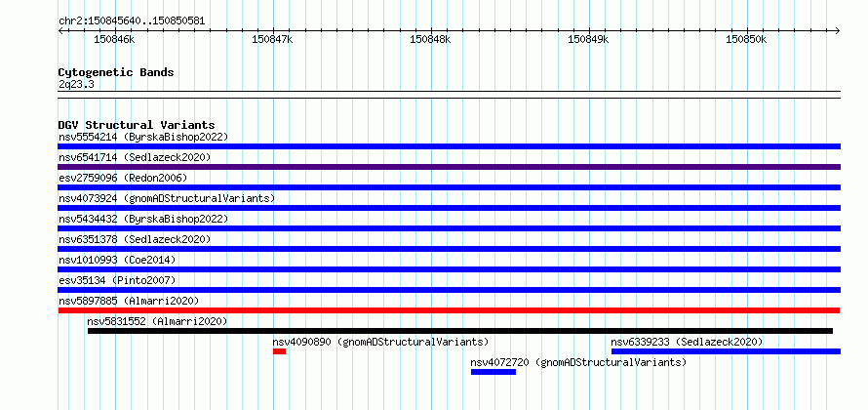Image resolution: width=868 pixels, height=410 pixels.
Task: Select the nsv4073924 (gnomADStructuralVariants) label
Action: tap(167, 198)
